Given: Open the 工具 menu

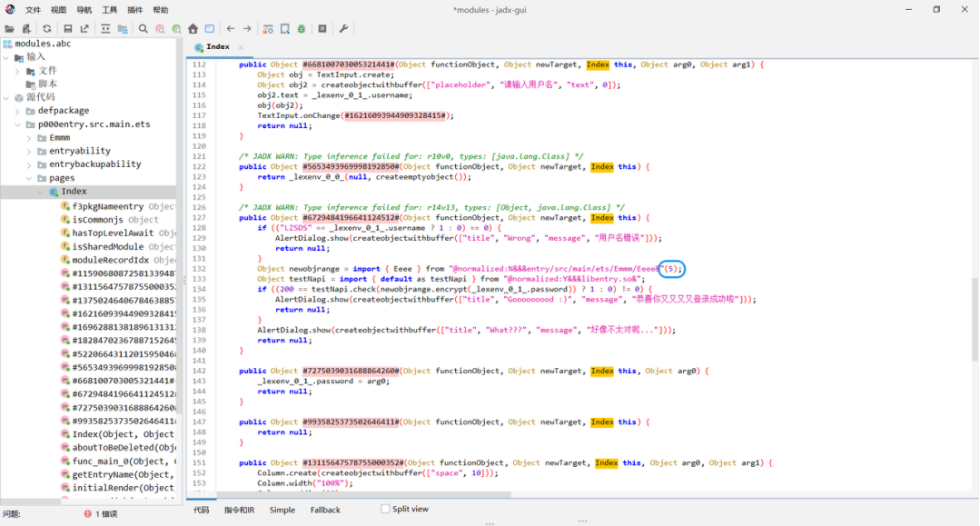Looking at the screenshot, I should 110,10.
